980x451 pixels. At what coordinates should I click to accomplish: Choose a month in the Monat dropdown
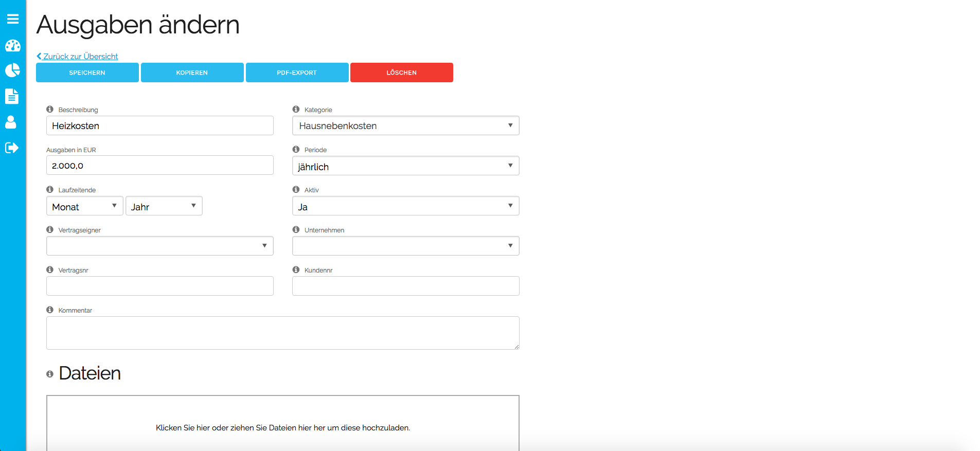pos(84,206)
